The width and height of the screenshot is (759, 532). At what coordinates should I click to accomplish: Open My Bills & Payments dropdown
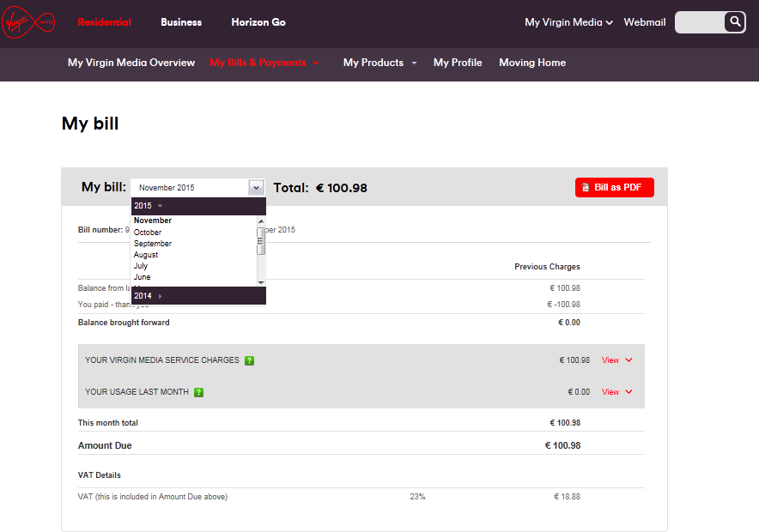tap(264, 63)
